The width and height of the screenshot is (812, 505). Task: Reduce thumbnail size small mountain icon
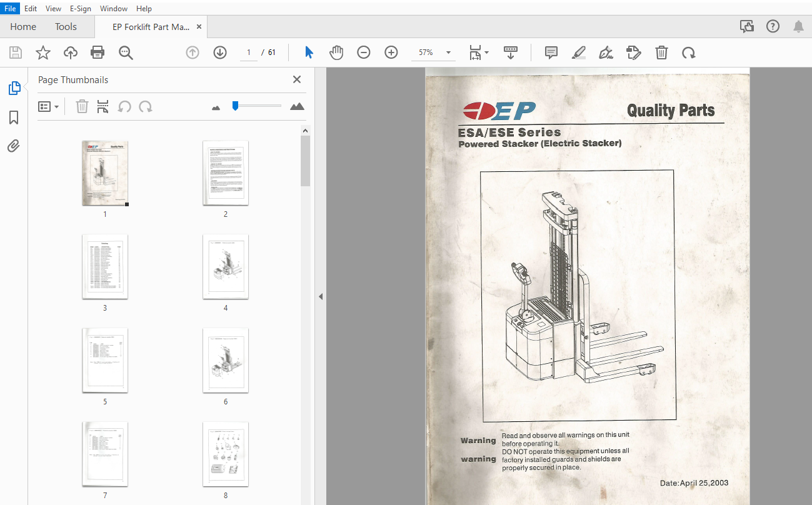(216, 107)
